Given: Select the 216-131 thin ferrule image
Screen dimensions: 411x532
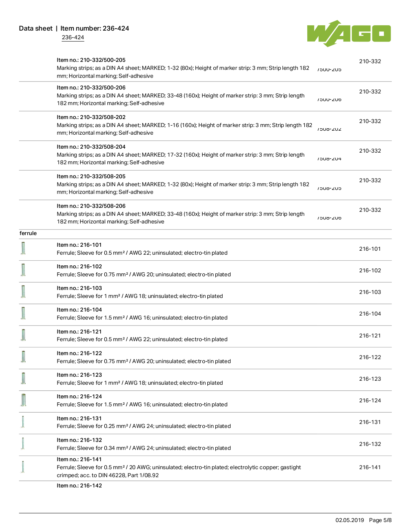Looking at the screenshot, I should point(23,422).
